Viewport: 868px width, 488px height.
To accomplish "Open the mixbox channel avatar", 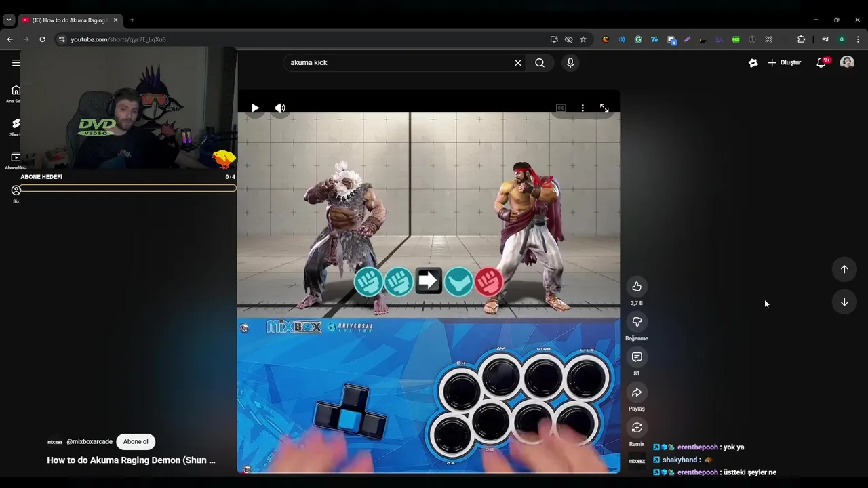I will click(x=55, y=441).
